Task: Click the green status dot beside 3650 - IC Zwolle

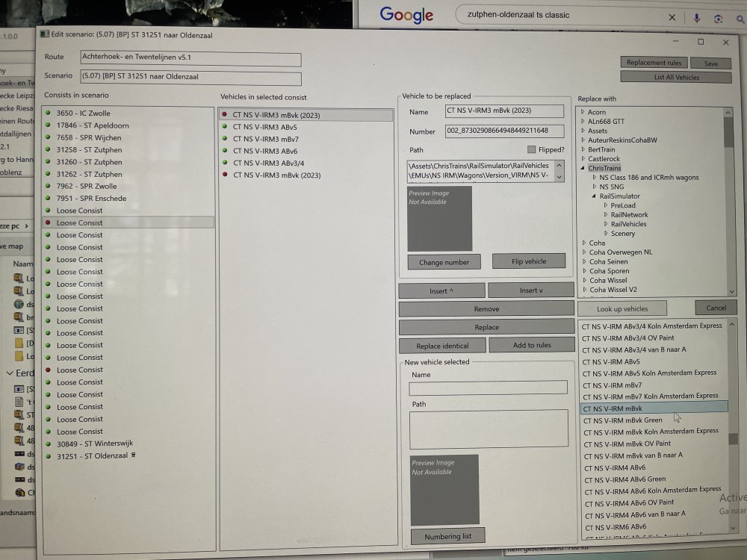Action: click(49, 113)
